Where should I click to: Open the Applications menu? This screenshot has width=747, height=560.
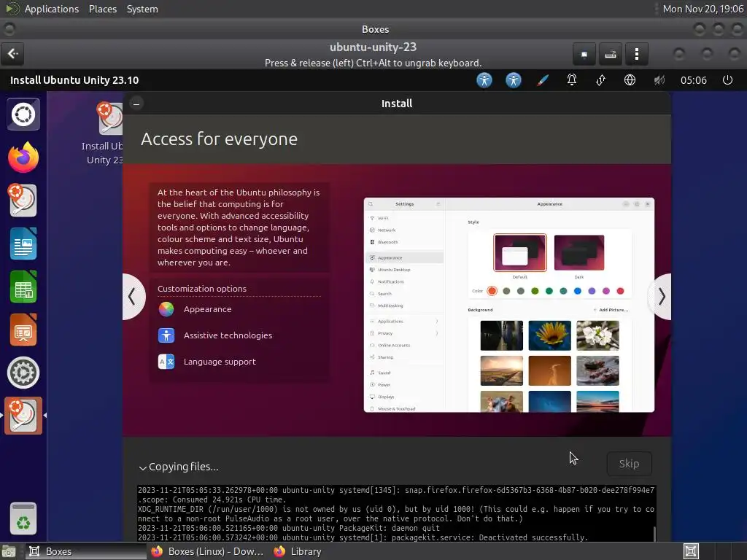pos(52,9)
